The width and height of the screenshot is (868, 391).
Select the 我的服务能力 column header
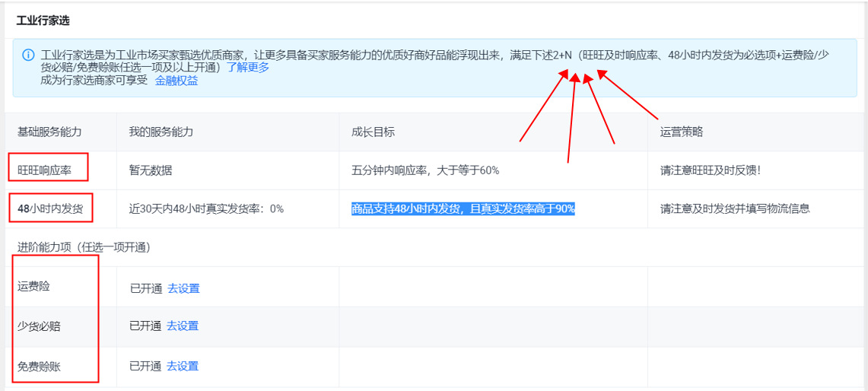[161, 132]
